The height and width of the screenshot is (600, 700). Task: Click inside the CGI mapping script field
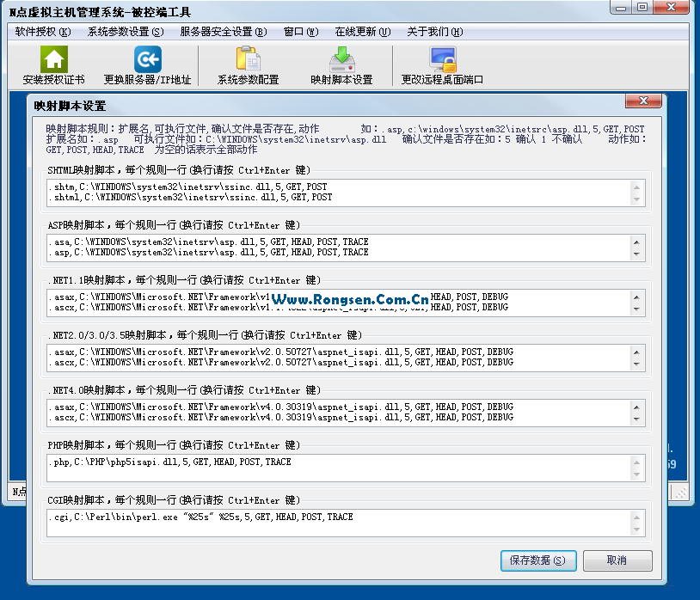339,523
